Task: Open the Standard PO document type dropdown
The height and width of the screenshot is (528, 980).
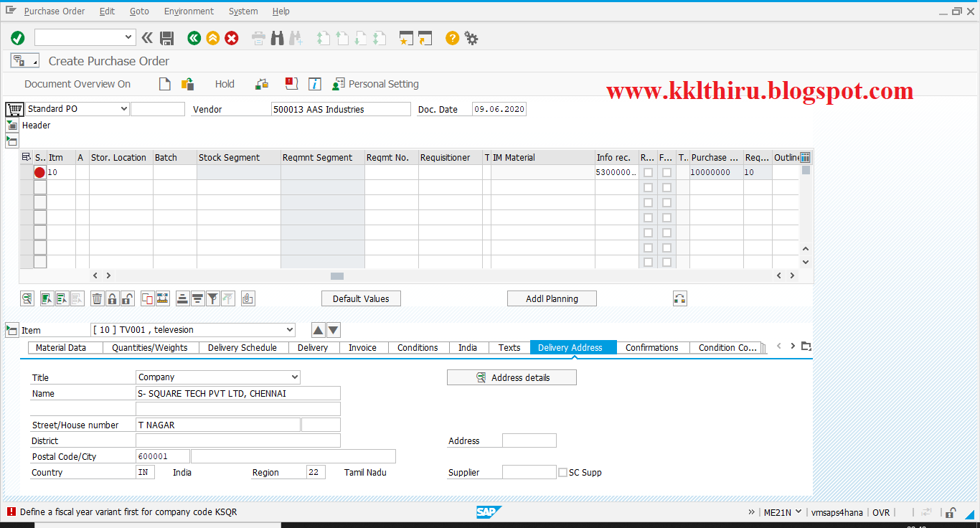Action: click(x=124, y=109)
